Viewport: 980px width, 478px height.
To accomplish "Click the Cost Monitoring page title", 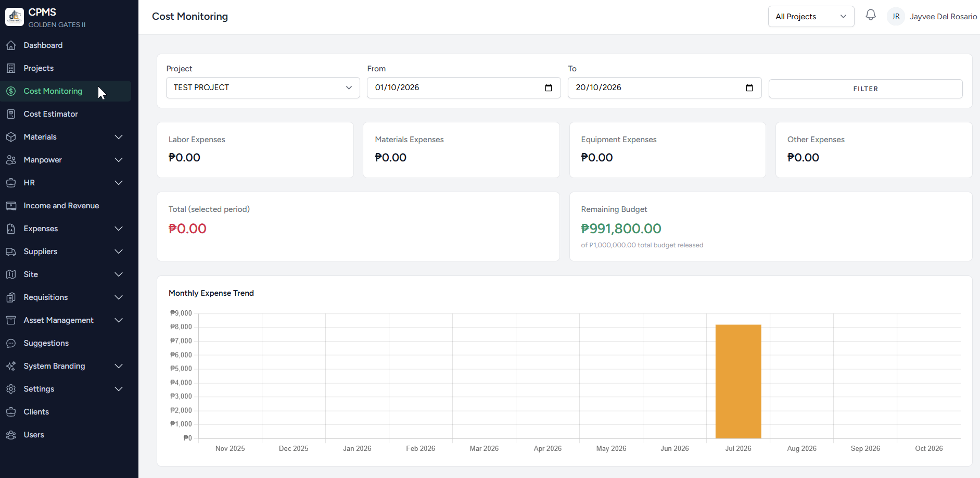I will 190,17.
